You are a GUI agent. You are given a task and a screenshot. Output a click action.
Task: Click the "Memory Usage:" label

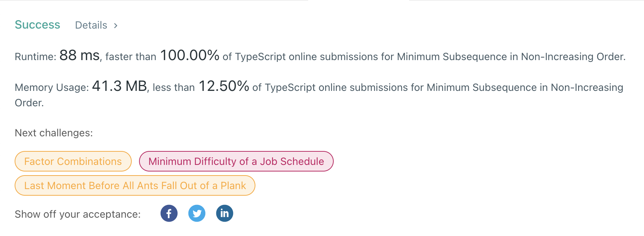[x=52, y=88]
